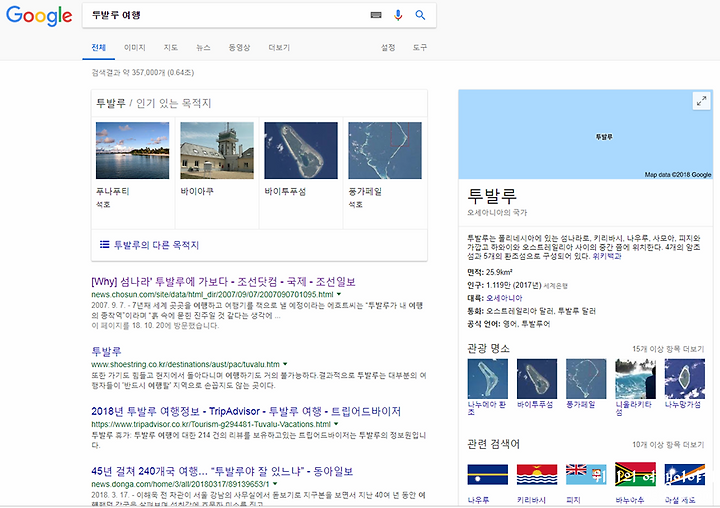Click the 오세아니아 continent link
Image resolution: width=720 pixels, height=508 pixels.
504,298
